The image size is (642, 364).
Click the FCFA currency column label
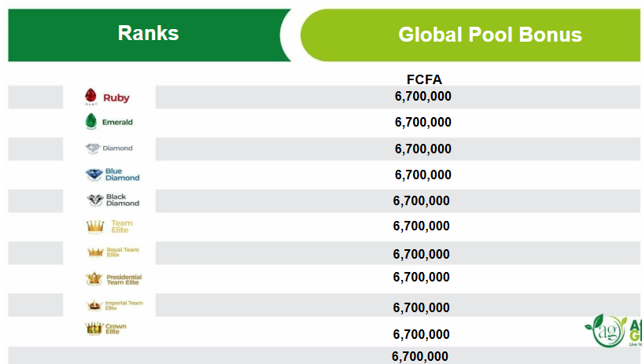pos(424,79)
